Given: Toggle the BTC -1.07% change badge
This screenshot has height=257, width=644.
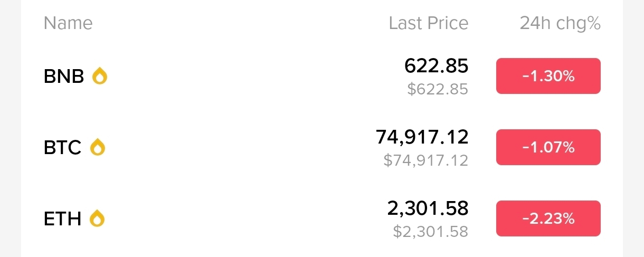Looking at the screenshot, I should (x=548, y=147).
